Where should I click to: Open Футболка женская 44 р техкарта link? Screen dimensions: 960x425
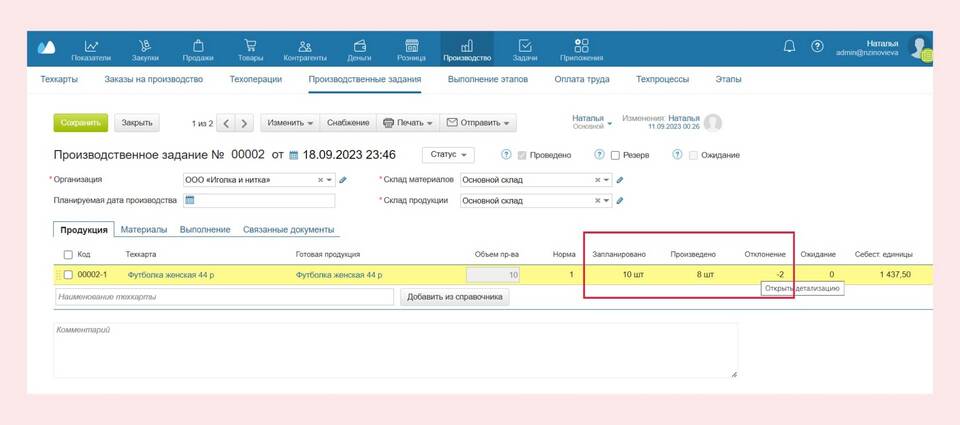click(171, 275)
